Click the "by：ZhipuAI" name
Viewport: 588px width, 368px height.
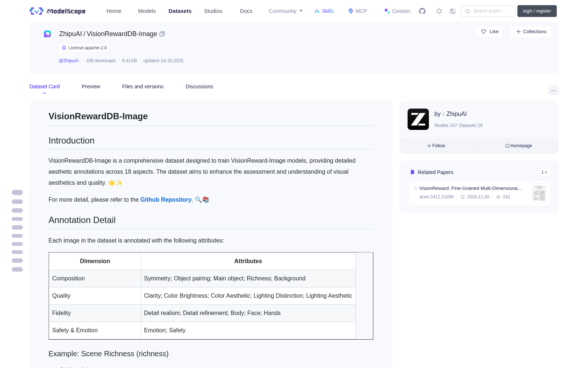(x=451, y=114)
